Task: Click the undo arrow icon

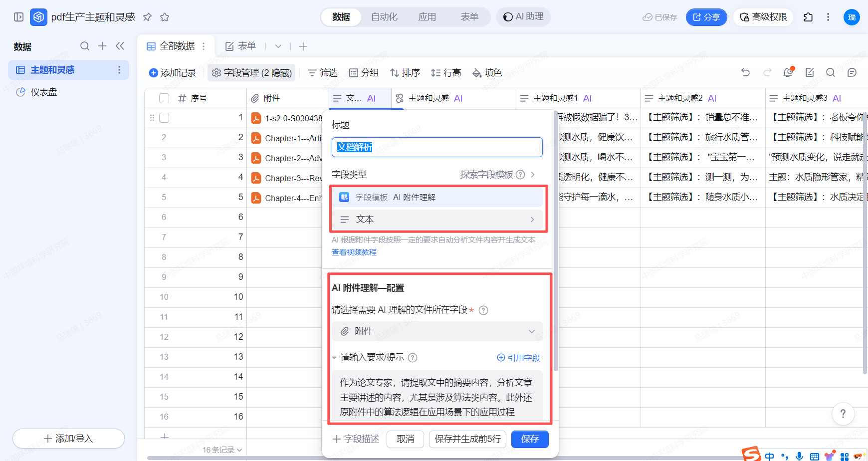Action: [x=745, y=72]
